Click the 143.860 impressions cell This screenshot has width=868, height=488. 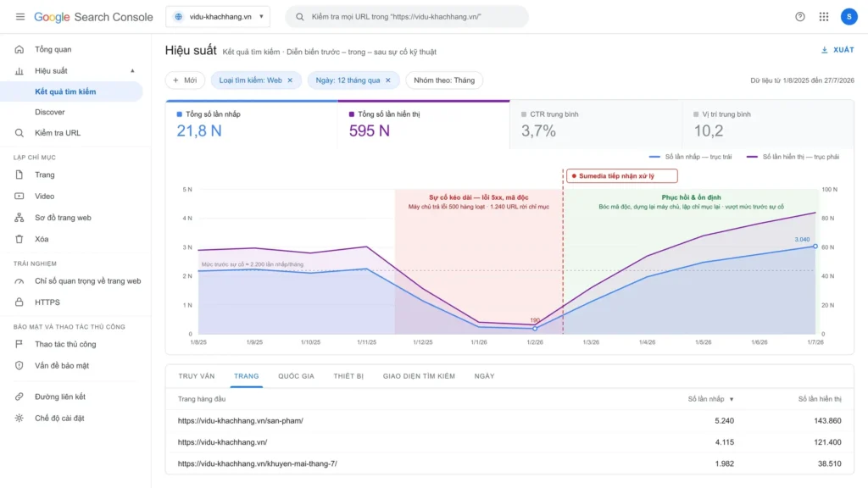pyautogui.click(x=827, y=420)
